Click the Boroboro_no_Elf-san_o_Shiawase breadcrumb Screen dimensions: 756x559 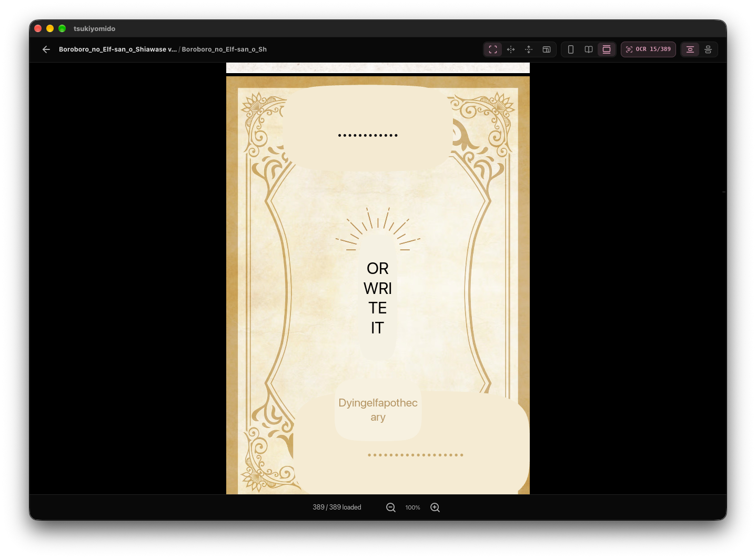tap(118, 49)
